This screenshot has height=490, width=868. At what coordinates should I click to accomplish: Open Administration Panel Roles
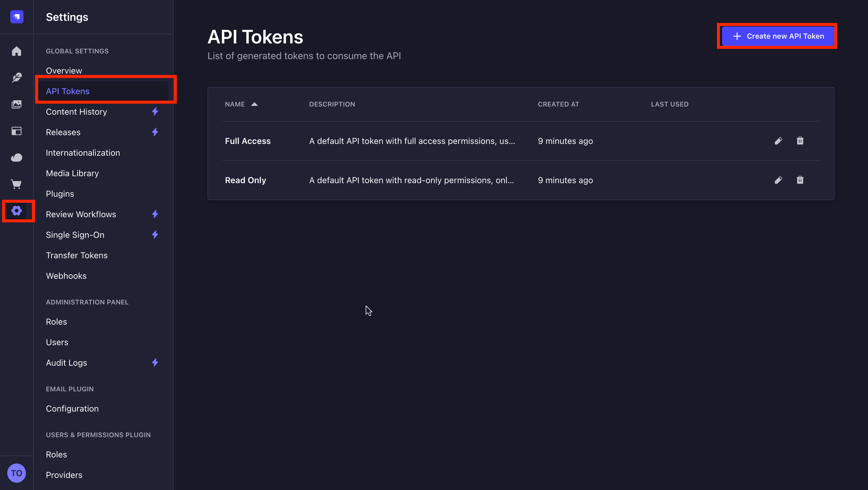point(56,322)
